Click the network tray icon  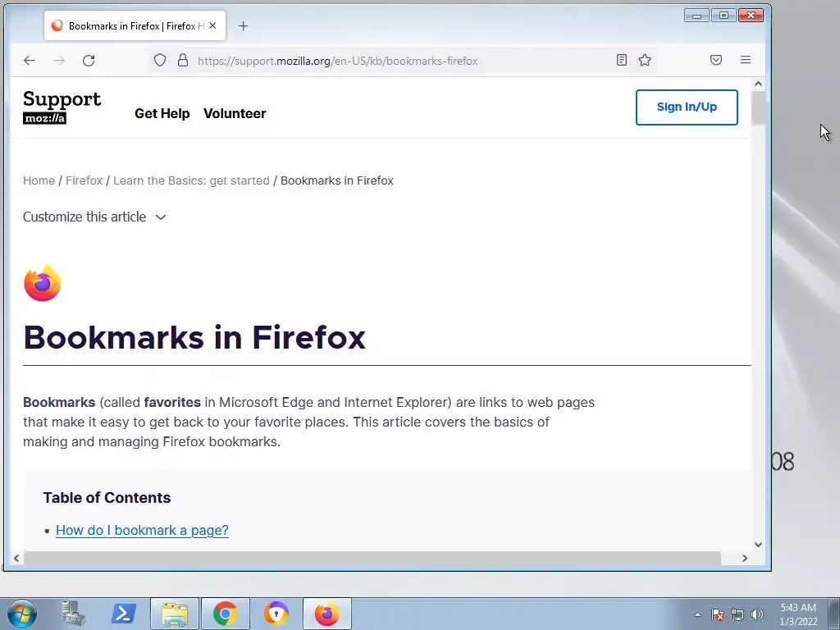[737, 614]
